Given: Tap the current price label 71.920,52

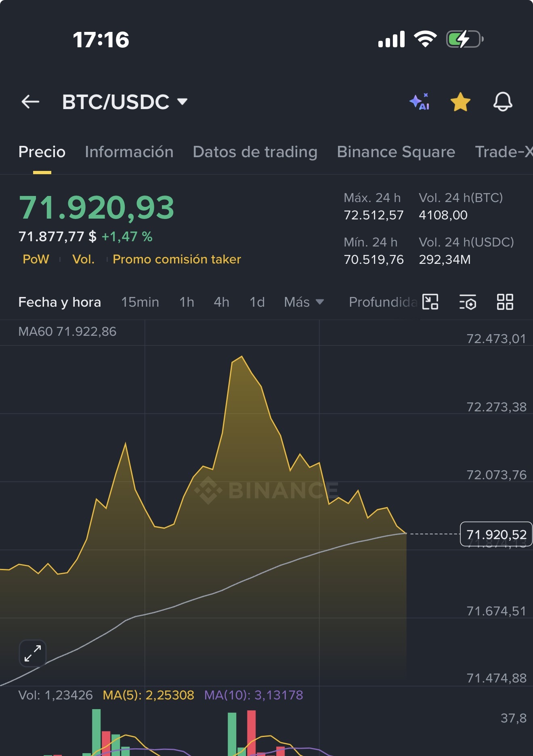Looking at the screenshot, I should coord(496,534).
